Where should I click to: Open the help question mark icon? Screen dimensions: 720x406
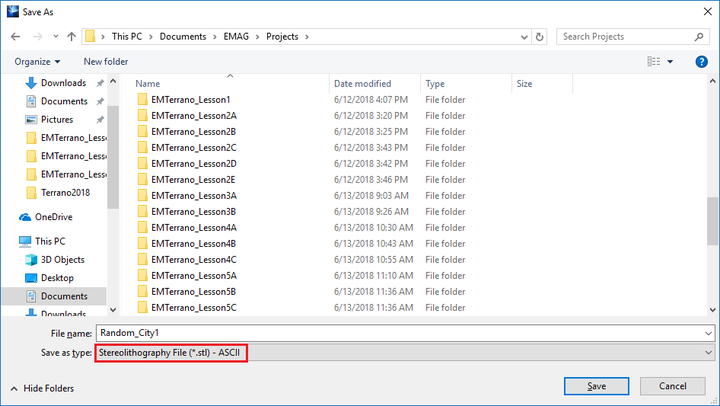click(x=701, y=62)
